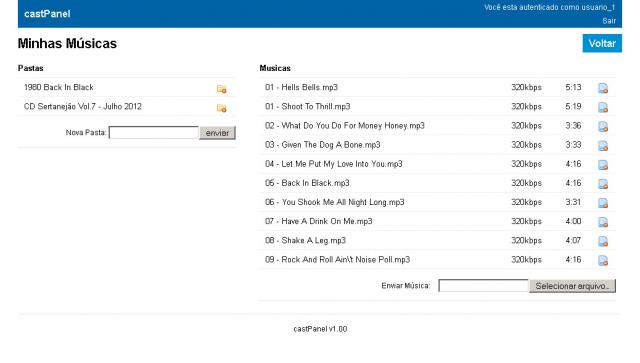Viewport: 640px width, 363px height.
Task: Select 01 - Hells Bells.mp3 track name
Action: 301,87
